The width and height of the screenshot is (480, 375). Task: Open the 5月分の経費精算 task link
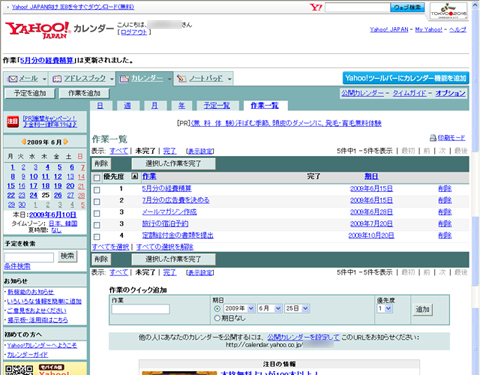coord(167,188)
